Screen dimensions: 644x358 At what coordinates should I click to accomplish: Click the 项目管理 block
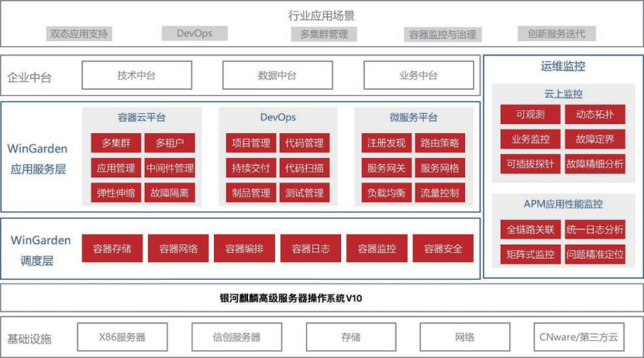point(251,143)
